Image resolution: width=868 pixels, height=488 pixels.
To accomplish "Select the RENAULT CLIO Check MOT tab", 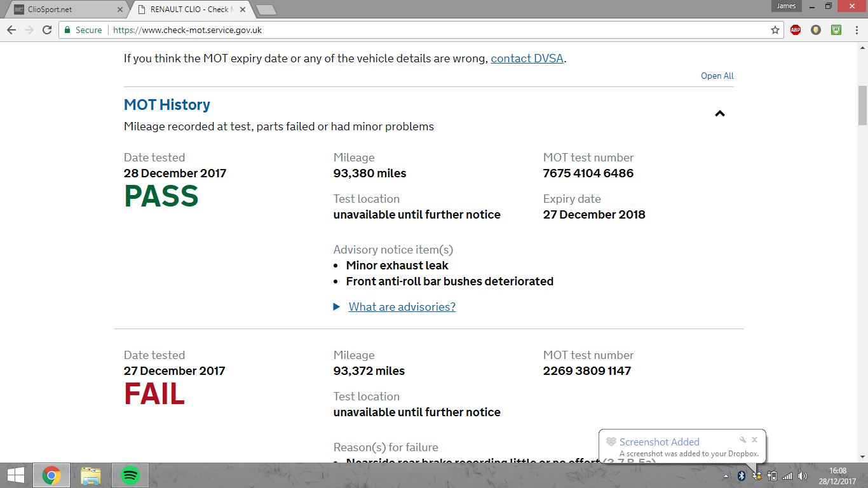I will pyautogui.click(x=192, y=10).
